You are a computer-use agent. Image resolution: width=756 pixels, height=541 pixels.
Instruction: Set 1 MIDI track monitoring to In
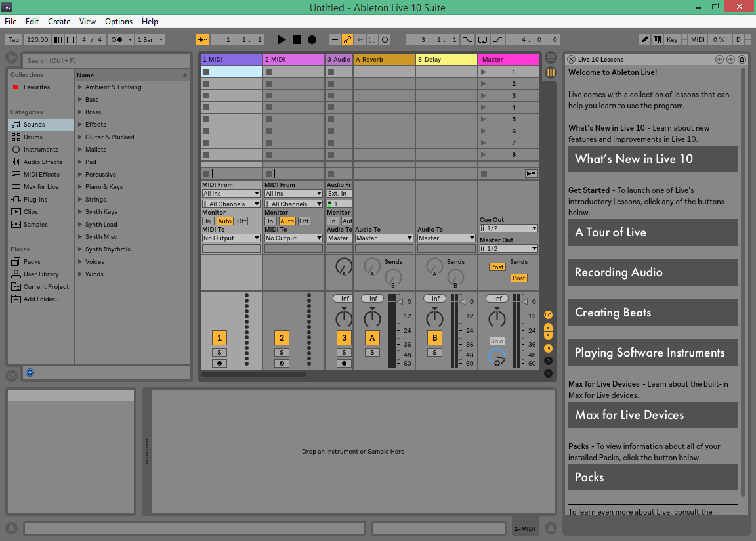click(x=209, y=221)
